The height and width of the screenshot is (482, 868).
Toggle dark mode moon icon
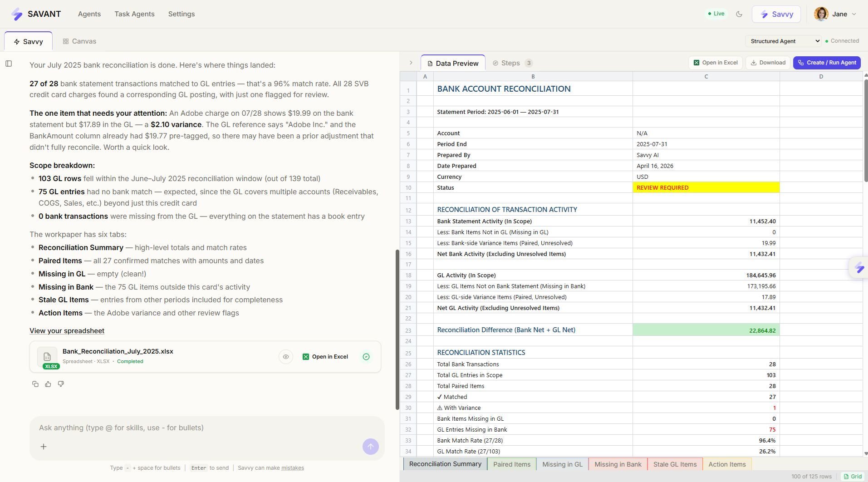click(739, 14)
